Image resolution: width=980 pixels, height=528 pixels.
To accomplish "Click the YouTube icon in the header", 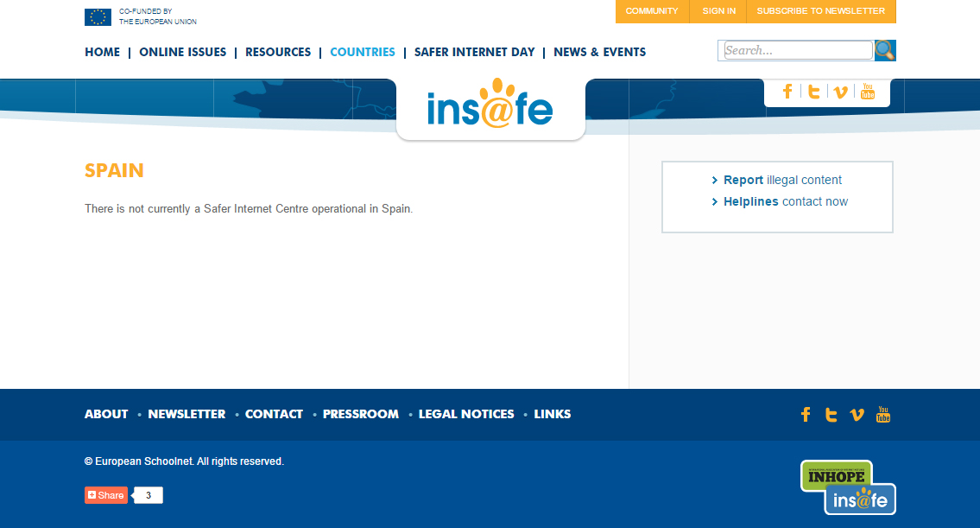I will [x=868, y=92].
